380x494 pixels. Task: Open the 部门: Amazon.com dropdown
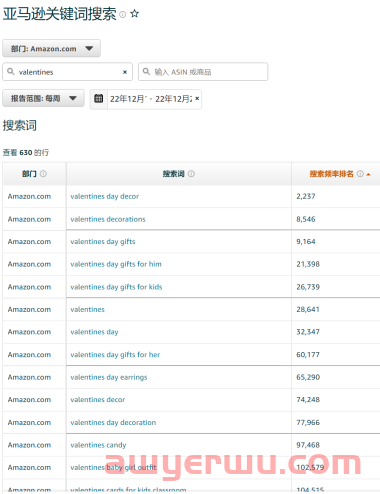[51, 49]
